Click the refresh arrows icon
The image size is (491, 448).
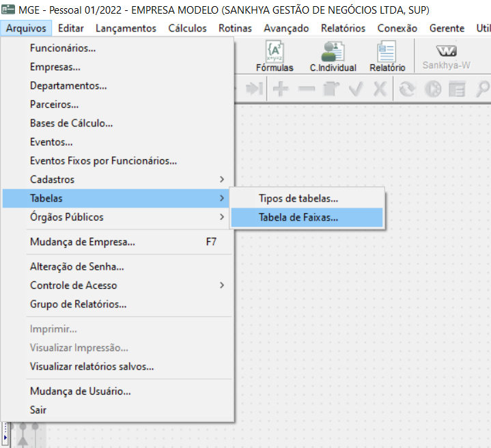tap(407, 89)
